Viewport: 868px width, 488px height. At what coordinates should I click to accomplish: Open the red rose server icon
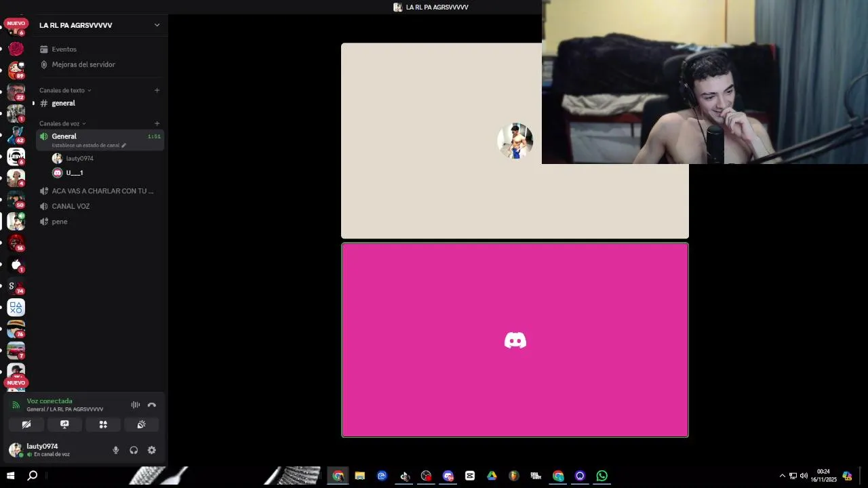tap(16, 49)
